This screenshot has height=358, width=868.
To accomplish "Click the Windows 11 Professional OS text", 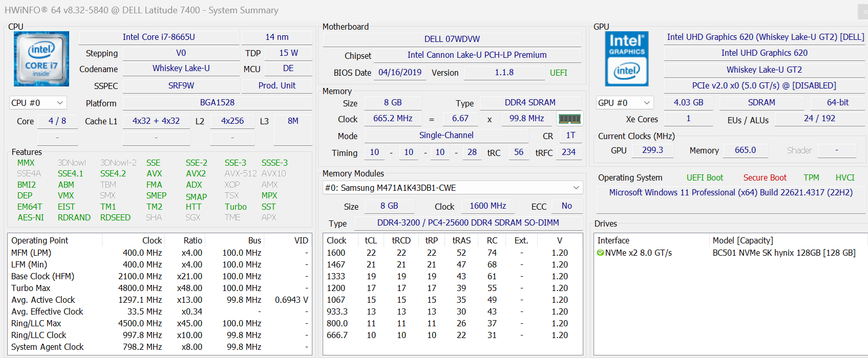I will (x=731, y=192).
